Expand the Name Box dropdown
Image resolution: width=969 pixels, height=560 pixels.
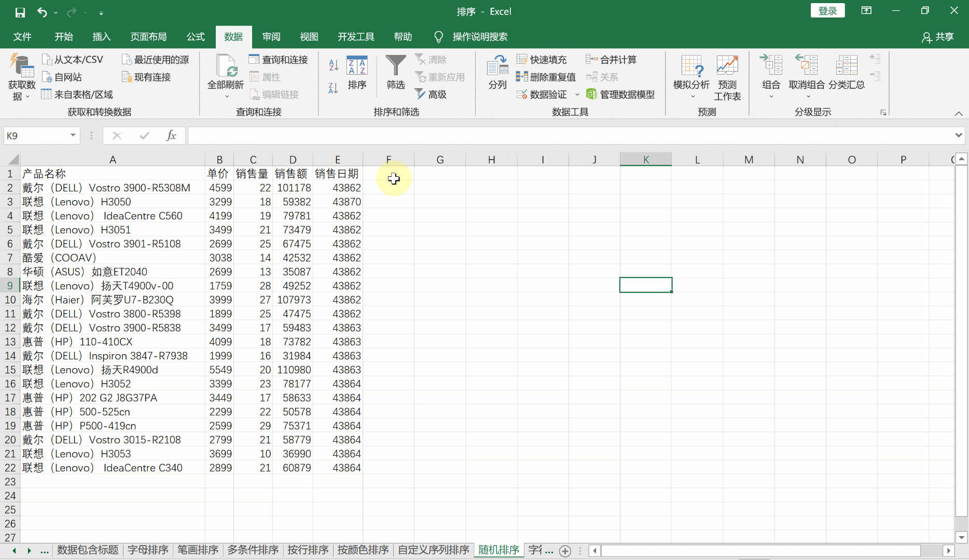click(x=73, y=136)
